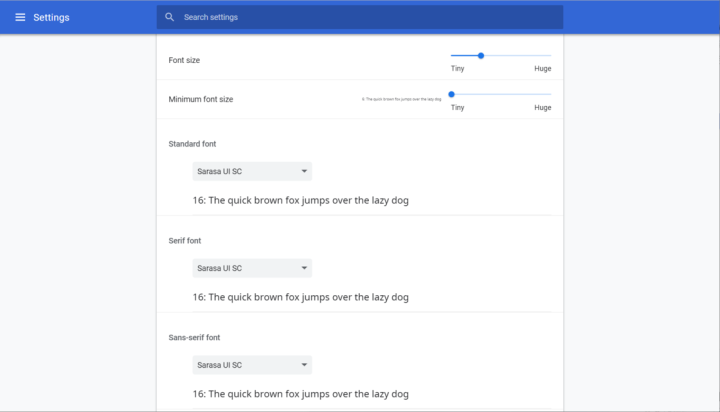The height and width of the screenshot is (412, 720).
Task: Click the Huge label under Minimum font size
Action: click(543, 107)
